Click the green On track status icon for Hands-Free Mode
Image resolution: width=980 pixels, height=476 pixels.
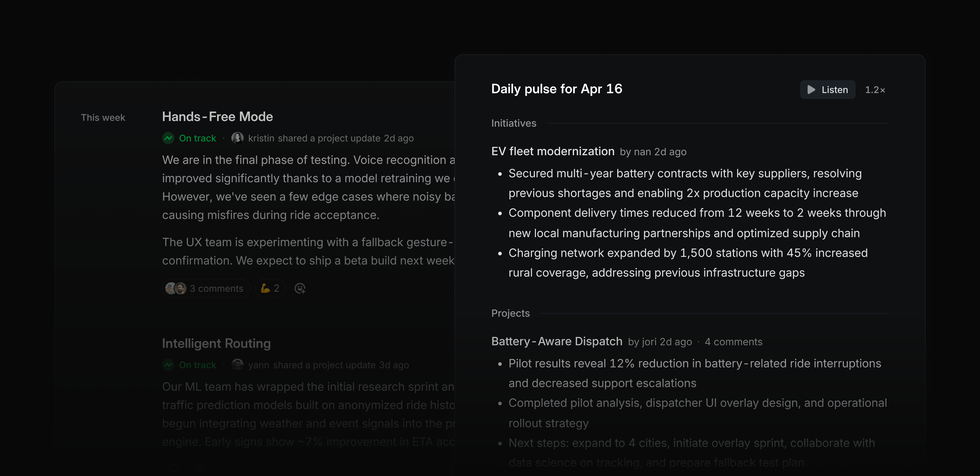click(168, 138)
